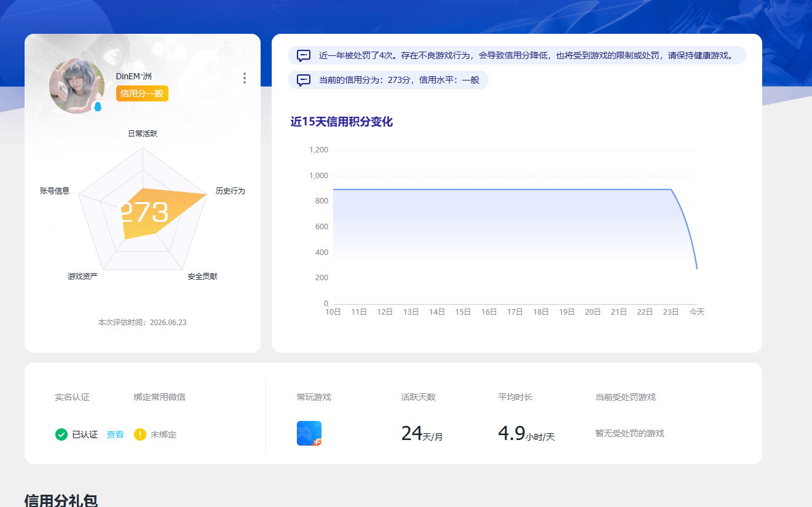This screenshot has height=507, width=812.
Task: Click the yellow 未绑定 warning icon
Action: pyautogui.click(x=140, y=434)
